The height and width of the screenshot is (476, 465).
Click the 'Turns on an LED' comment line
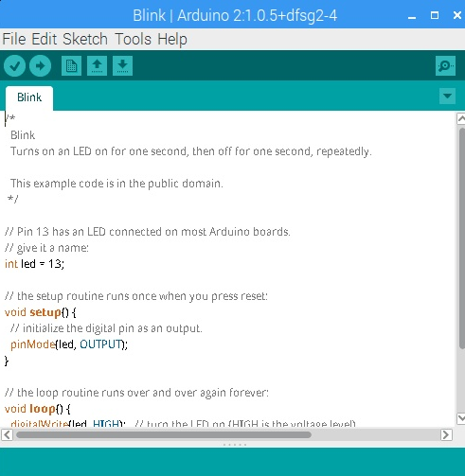[x=191, y=151]
